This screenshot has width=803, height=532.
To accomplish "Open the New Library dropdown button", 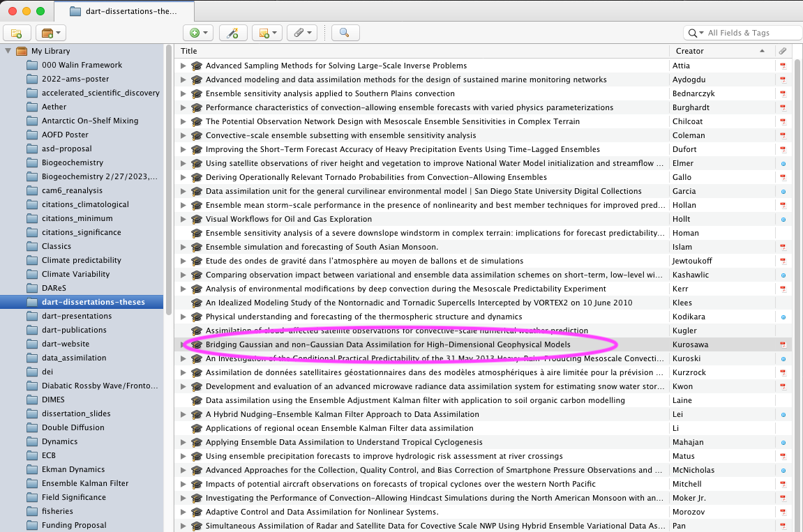I will (x=51, y=33).
